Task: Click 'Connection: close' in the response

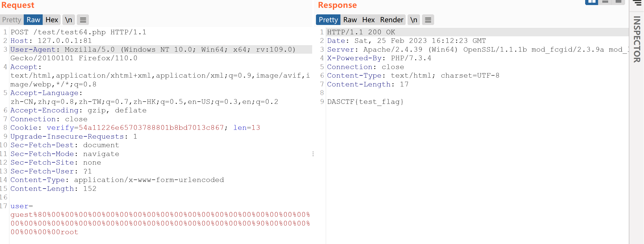Action: click(366, 67)
